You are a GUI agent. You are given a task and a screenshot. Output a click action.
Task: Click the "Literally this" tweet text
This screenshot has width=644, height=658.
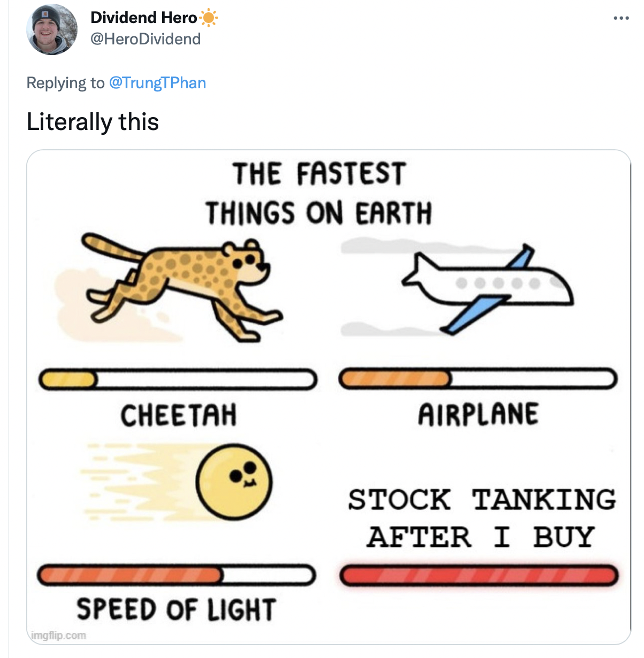(93, 121)
